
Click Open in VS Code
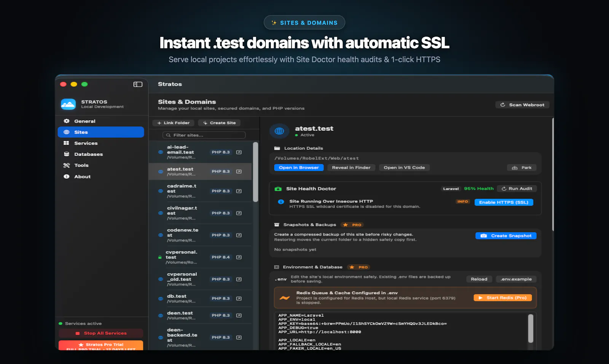pos(404,167)
